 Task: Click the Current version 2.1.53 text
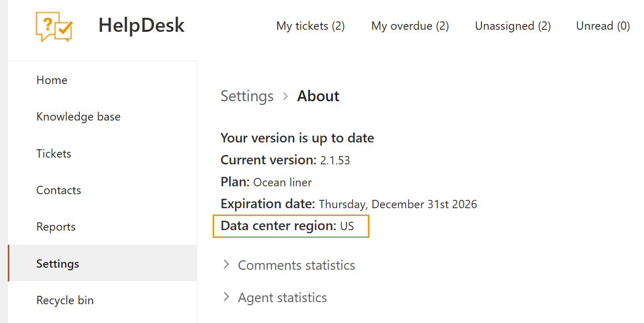click(285, 160)
